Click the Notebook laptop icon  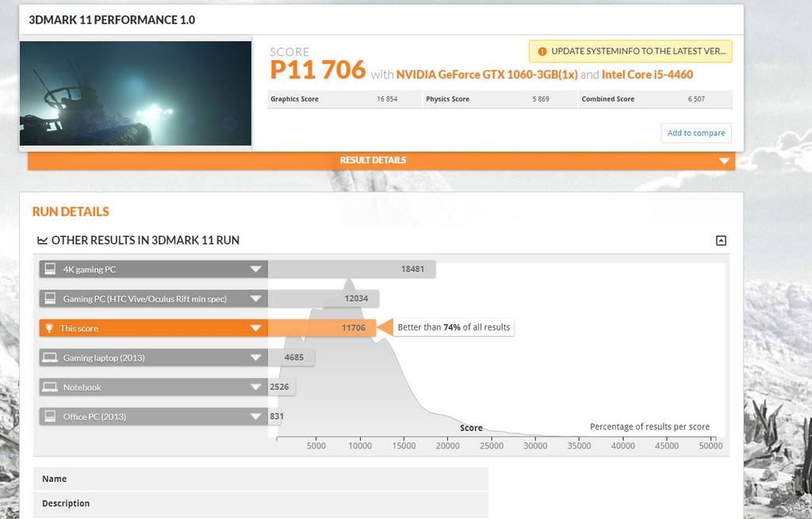pyautogui.click(x=50, y=387)
